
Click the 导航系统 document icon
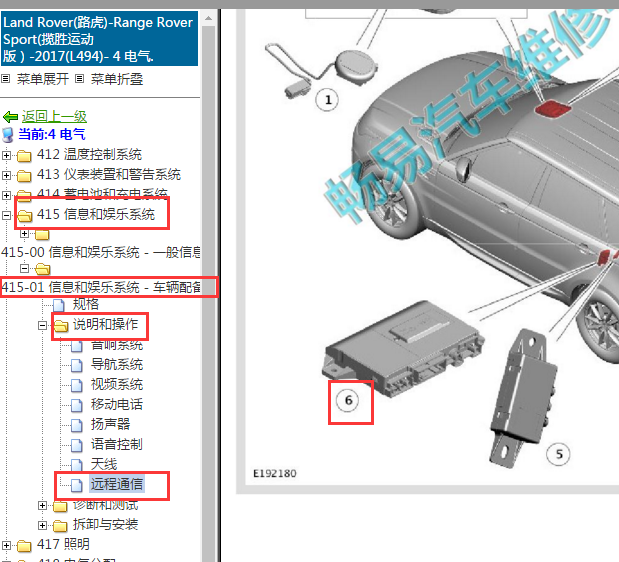coord(77,365)
